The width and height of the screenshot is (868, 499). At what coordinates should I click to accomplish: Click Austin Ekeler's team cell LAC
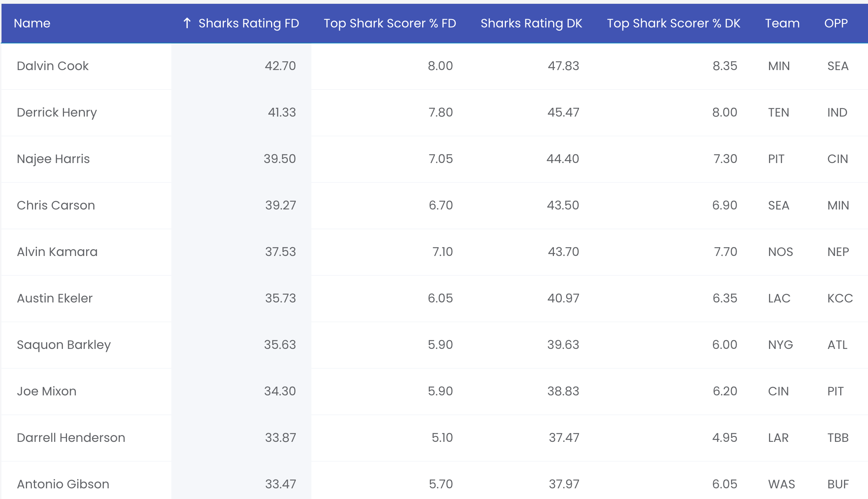[x=779, y=298]
